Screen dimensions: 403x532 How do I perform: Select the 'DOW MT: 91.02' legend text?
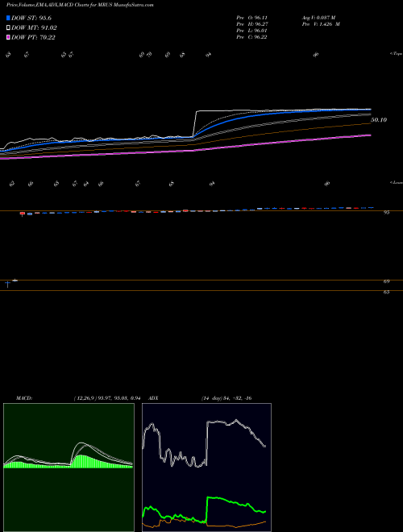click(x=34, y=28)
